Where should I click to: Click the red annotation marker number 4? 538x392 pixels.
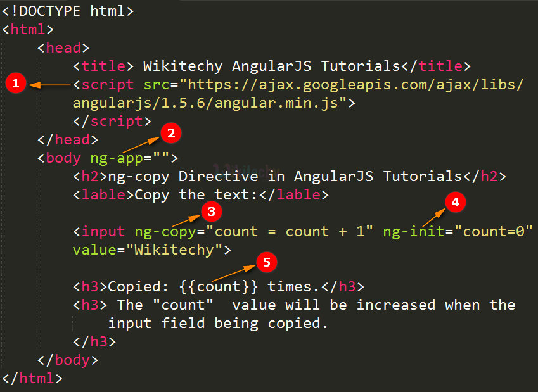tap(456, 202)
